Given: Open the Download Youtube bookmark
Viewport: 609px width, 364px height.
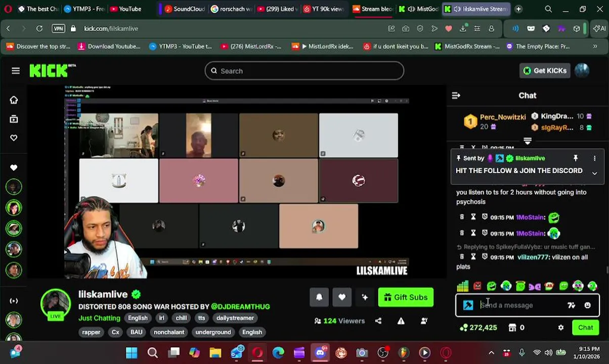Looking at the screenshot, I should (109, 47).
